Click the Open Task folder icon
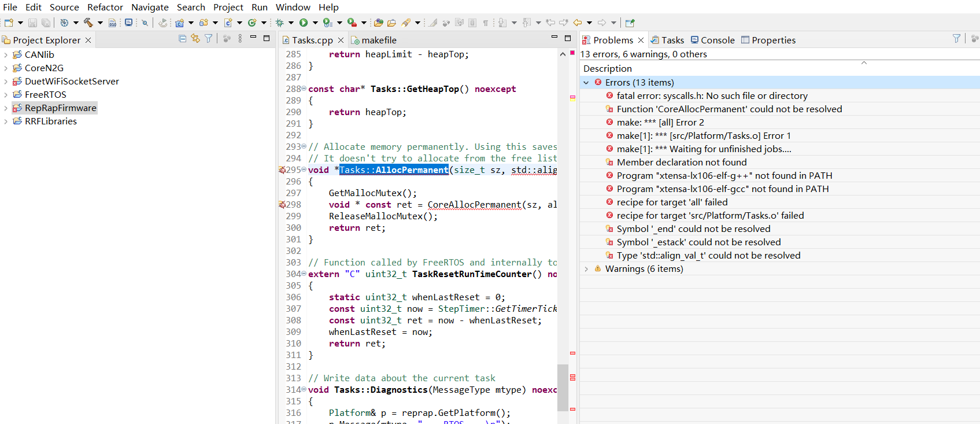Image resolution: width=980 pixels, height=424 pixels. point(391,23)
